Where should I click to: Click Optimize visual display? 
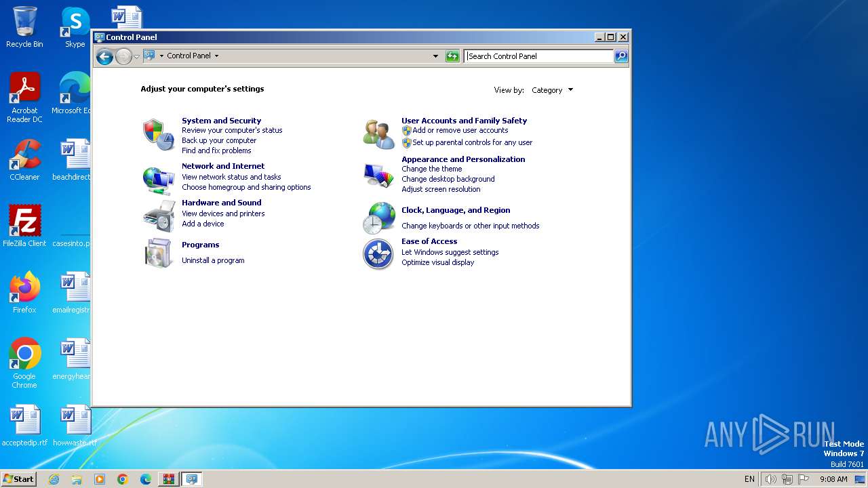[x=437, y=262]
